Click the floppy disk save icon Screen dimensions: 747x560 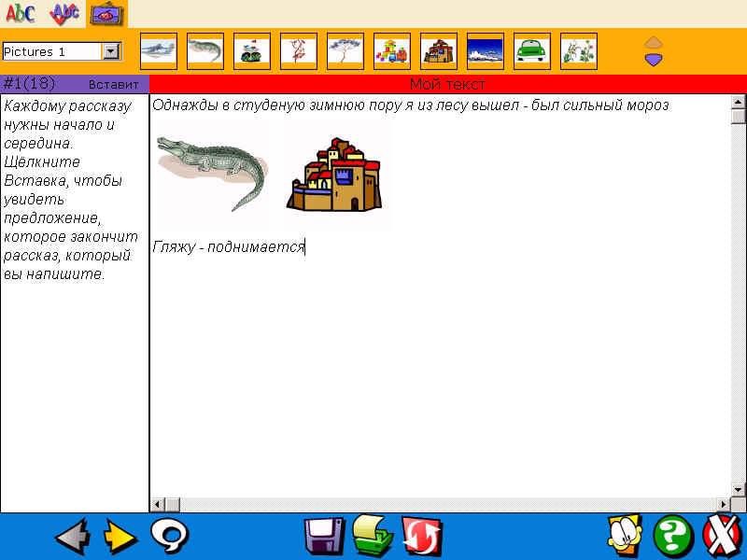pyautogui.click(x=324, y=537)
